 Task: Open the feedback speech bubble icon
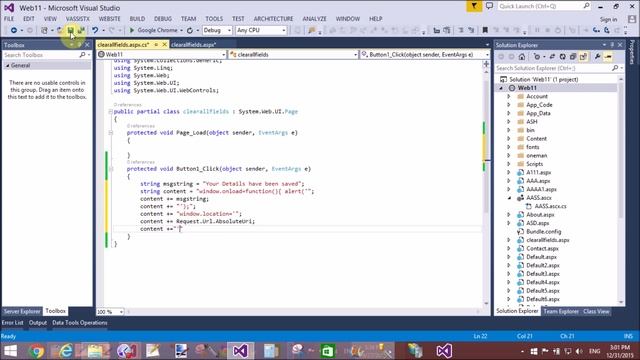(x=489, y=6)
